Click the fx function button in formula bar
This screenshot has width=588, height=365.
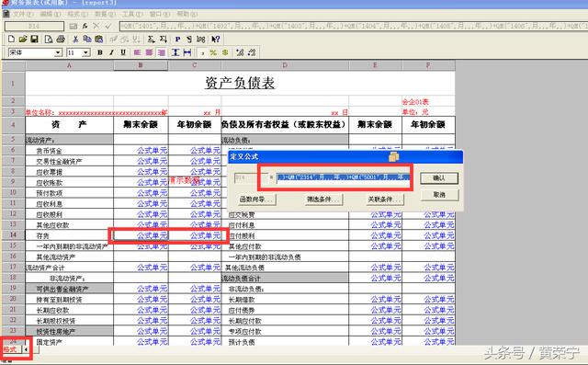85,26
